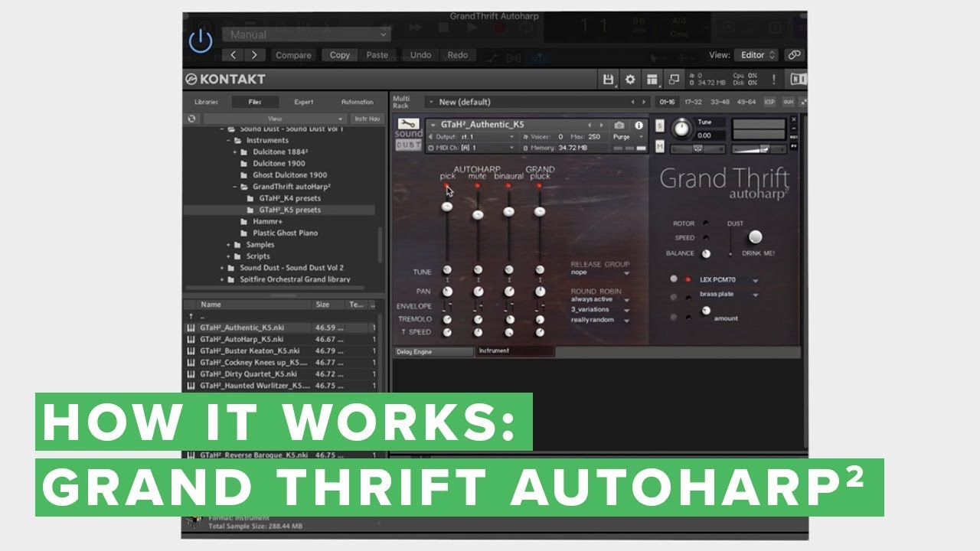Toggle the GRAND pluck red LED
This screenshot has width=980, height=551.
tap(539, 185)
